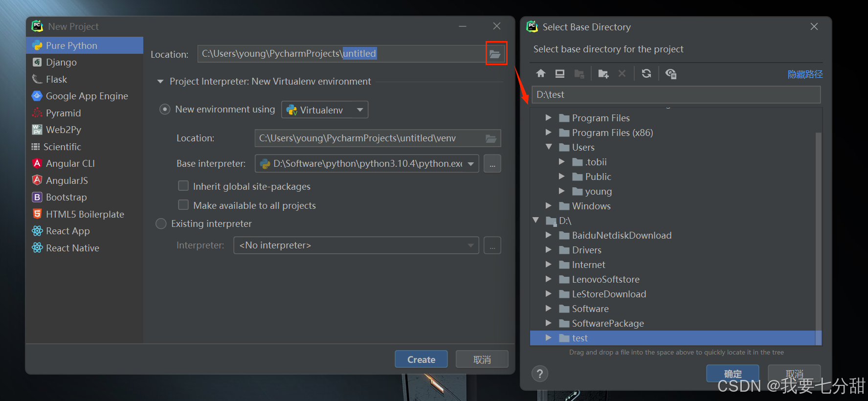
Task: Click the D:\test path field
Action: (x=676, y=95)
